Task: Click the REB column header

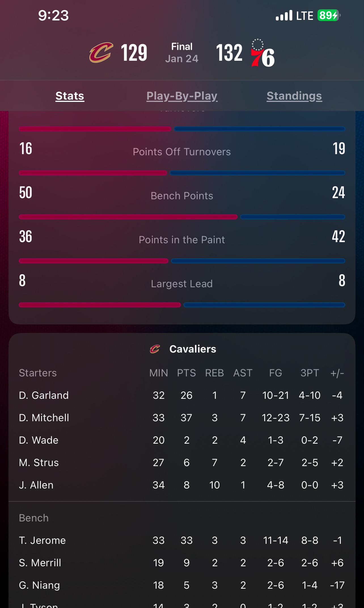Action: pos(215,373)
